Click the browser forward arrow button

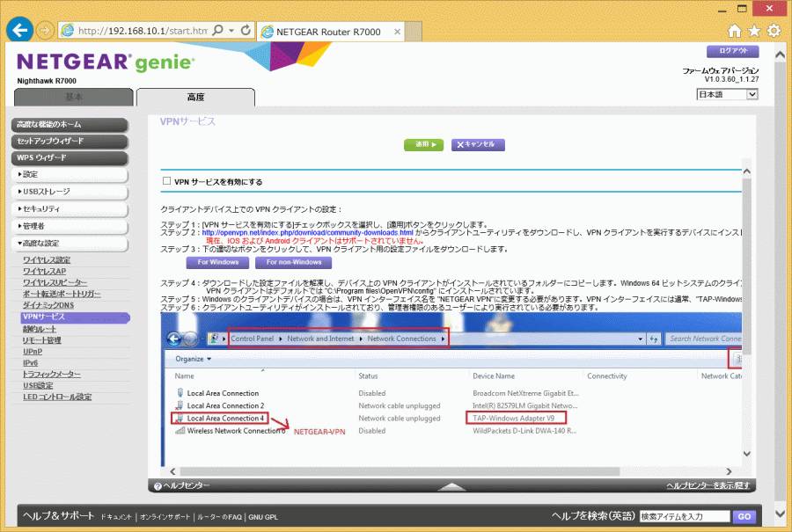[44, 30]
